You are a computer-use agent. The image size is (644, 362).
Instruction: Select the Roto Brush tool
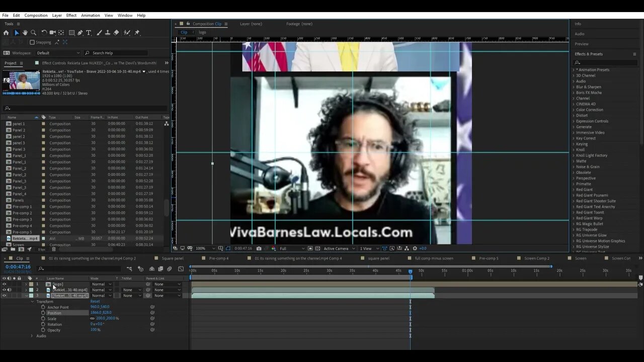[127, 33]
